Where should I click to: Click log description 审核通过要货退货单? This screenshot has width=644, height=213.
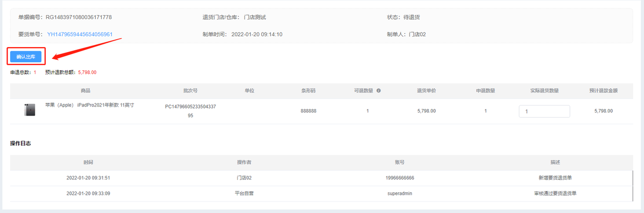click(555, 193)
